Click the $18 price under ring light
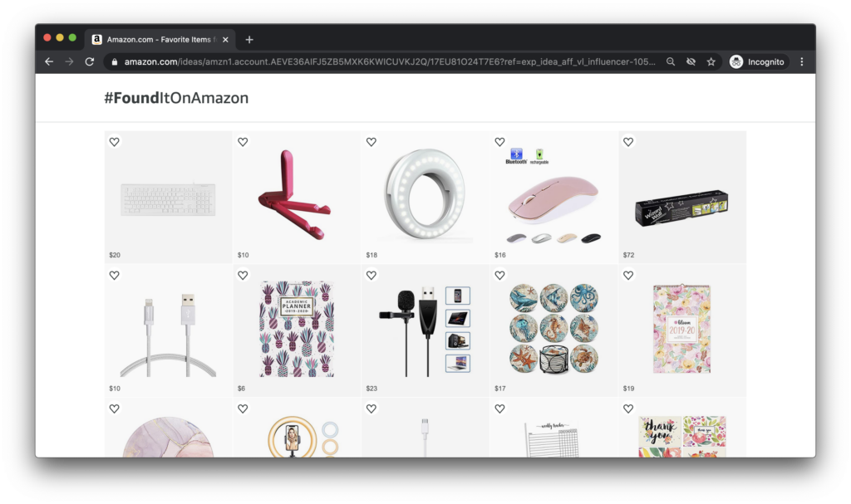 371,255
